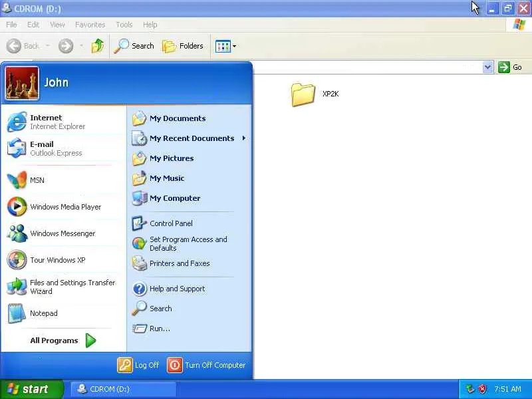
Task: Open the File menu
Action: click(x=11, y=25)
